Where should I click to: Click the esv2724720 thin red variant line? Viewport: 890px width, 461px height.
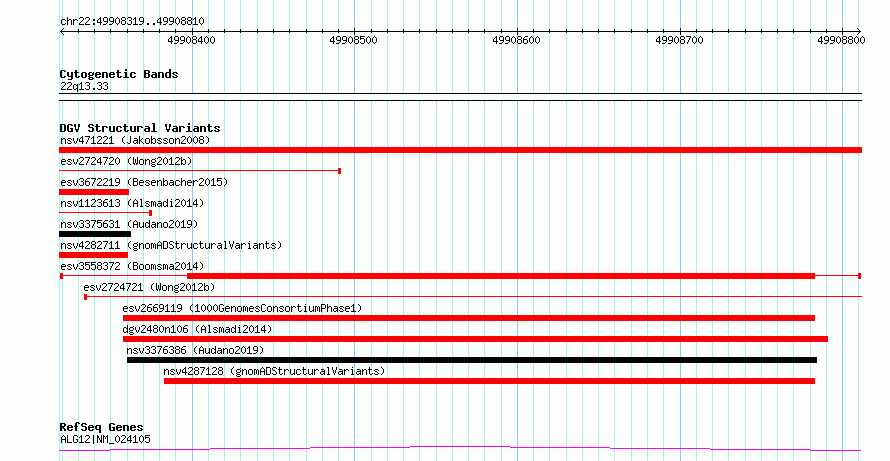coord(200,171)
